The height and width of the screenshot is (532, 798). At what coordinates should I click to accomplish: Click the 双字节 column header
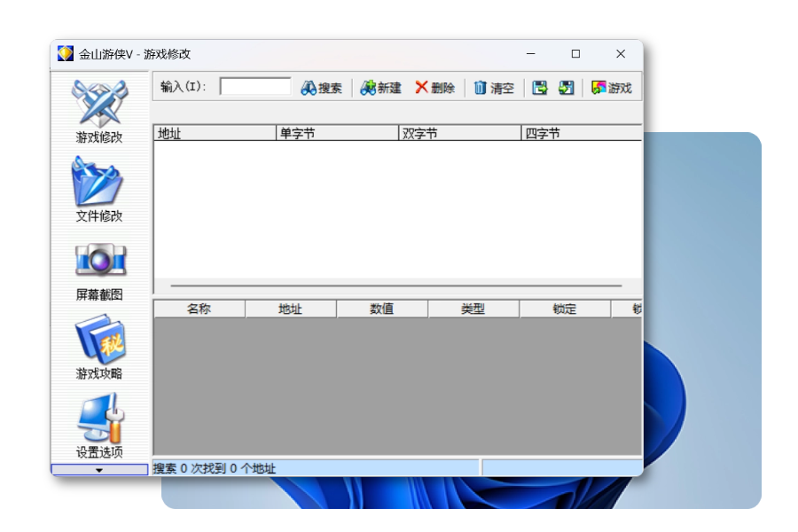460,133
